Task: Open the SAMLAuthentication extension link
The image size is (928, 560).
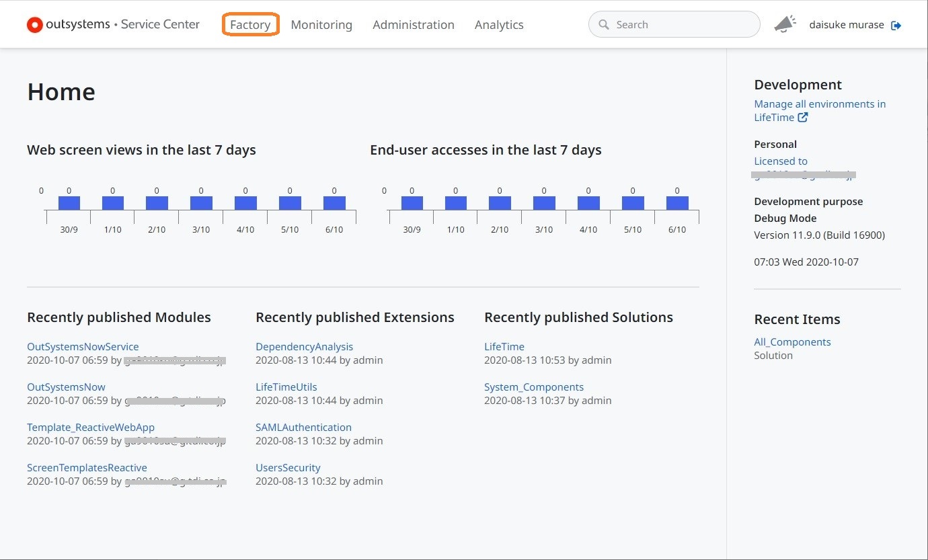Action: (303, 428)
